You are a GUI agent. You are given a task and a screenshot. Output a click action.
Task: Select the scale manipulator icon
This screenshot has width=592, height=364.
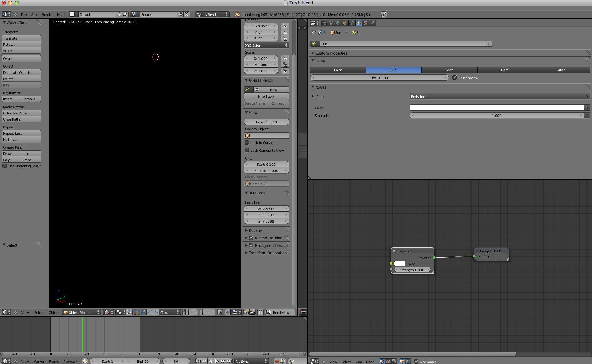pos(156,312)
